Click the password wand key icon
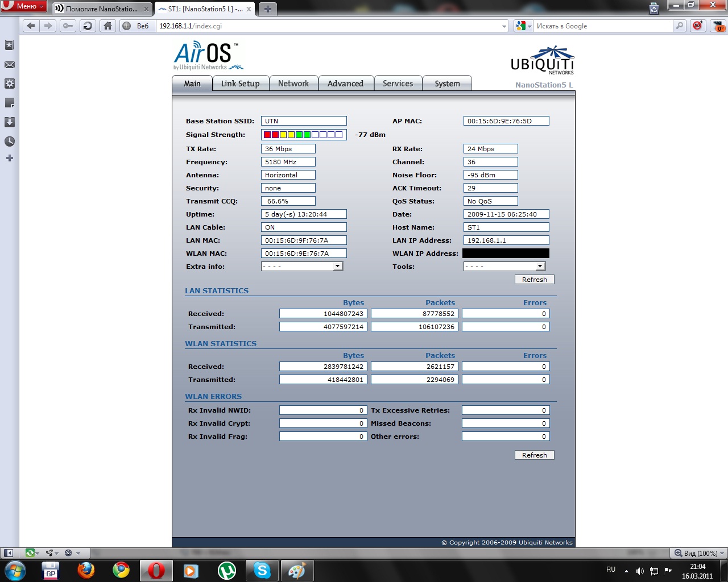Screen dimensions: 728x582 point(68,26)
